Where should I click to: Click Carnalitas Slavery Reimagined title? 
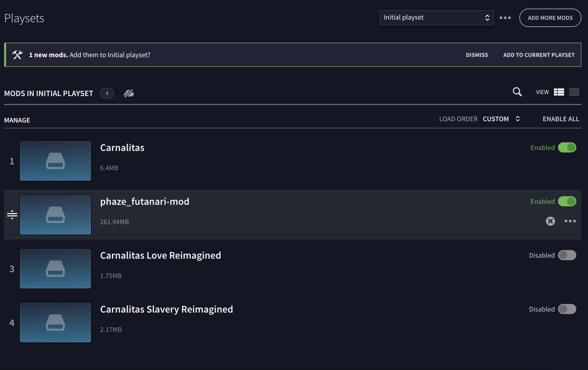tap(167, 309)
